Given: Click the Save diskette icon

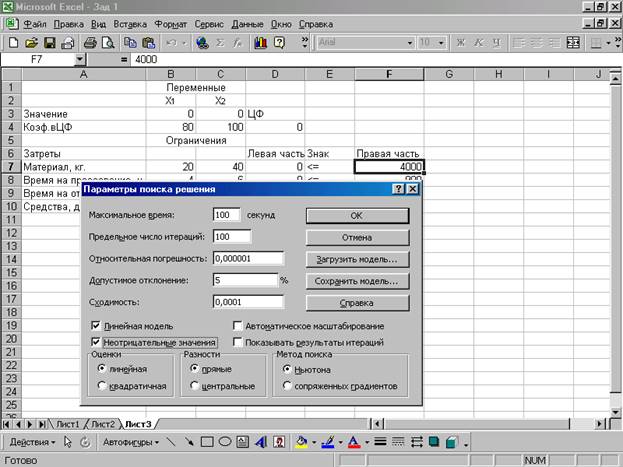Looking at the screenshot, I should tap(49, 43).
